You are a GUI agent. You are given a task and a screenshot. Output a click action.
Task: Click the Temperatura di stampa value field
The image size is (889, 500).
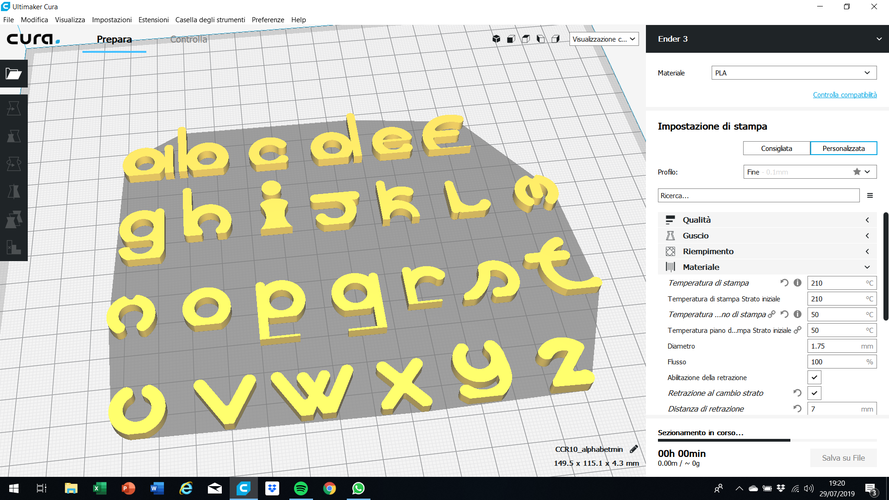[842, 283]
